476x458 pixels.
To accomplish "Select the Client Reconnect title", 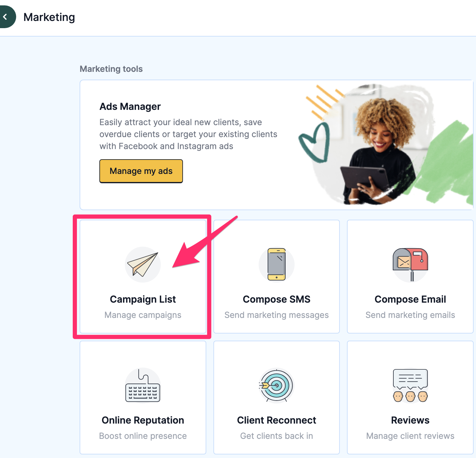I will click(x=277, y=420).
